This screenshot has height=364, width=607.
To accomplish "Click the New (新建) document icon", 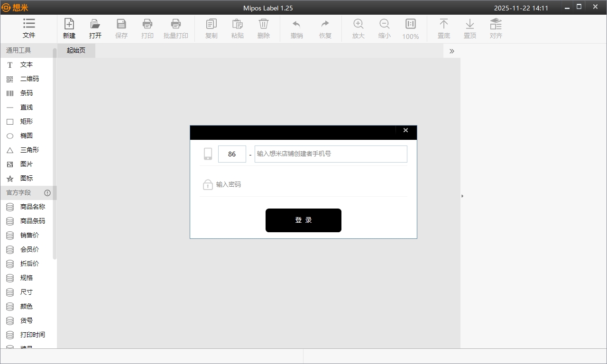I will (69, 28).
